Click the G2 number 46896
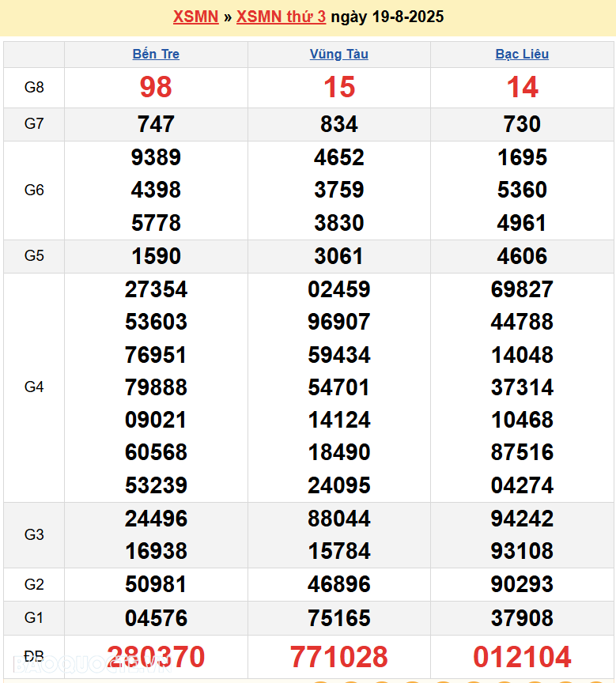 [338, 585]
